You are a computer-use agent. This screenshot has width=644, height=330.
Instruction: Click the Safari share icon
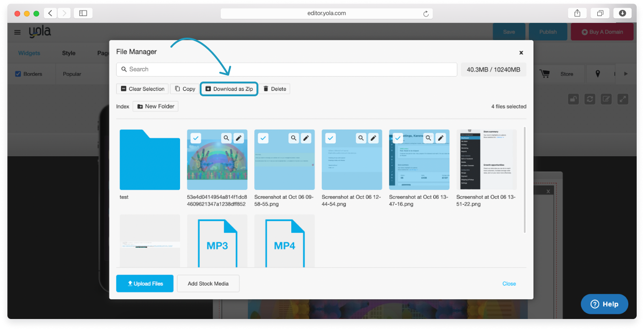pyautogui.click(x=577, y=13)
